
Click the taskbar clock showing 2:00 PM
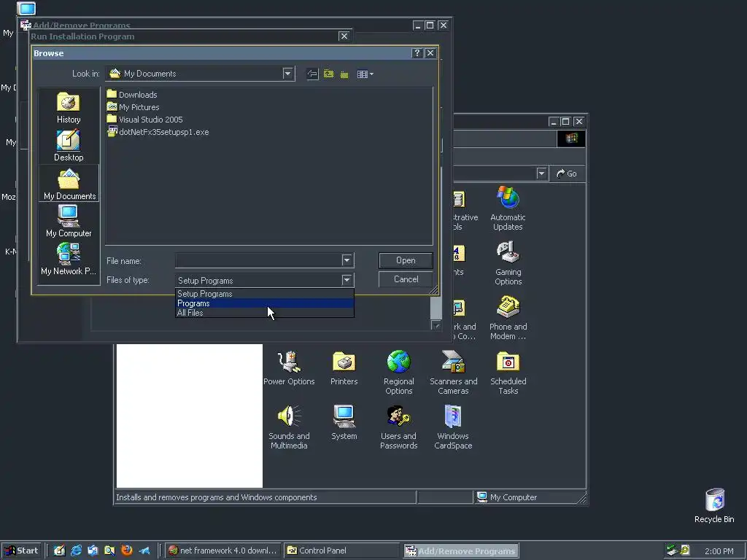tap(719, 551)
